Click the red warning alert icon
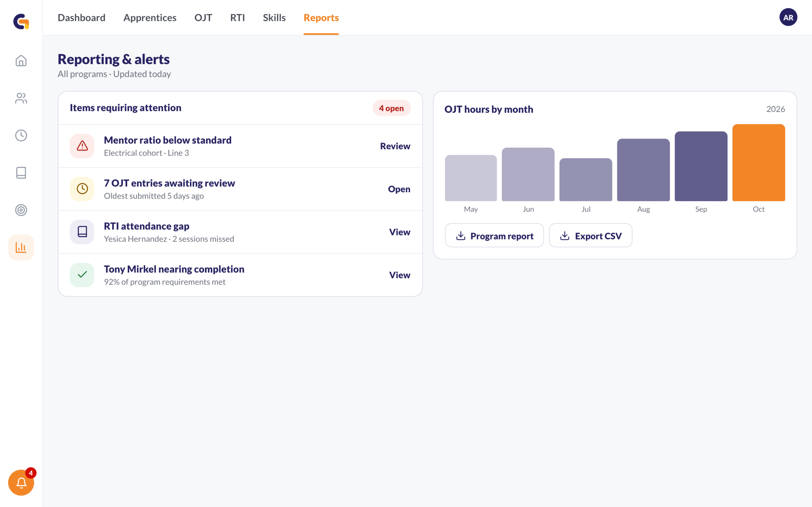812x507 pixels. coord(82,146)
